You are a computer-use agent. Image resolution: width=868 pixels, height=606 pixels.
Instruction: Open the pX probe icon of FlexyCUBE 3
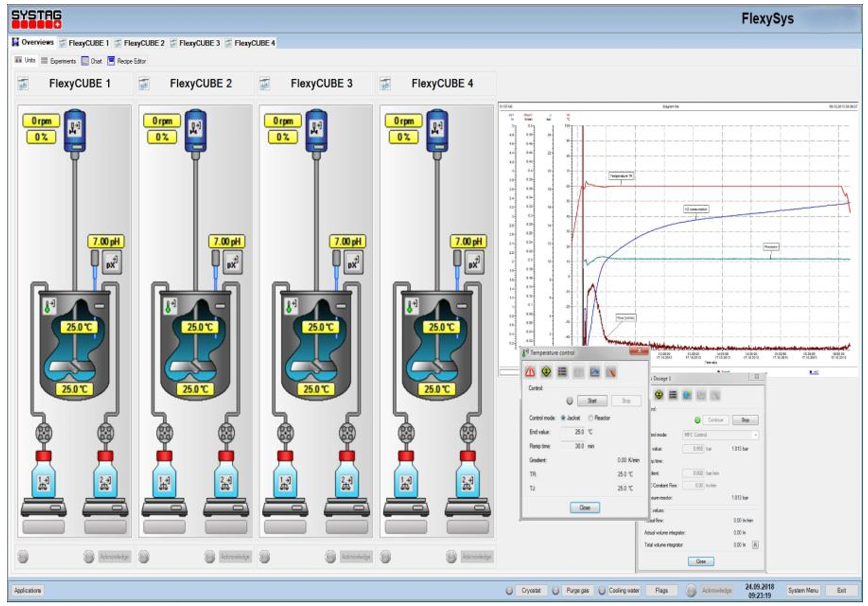353,263
